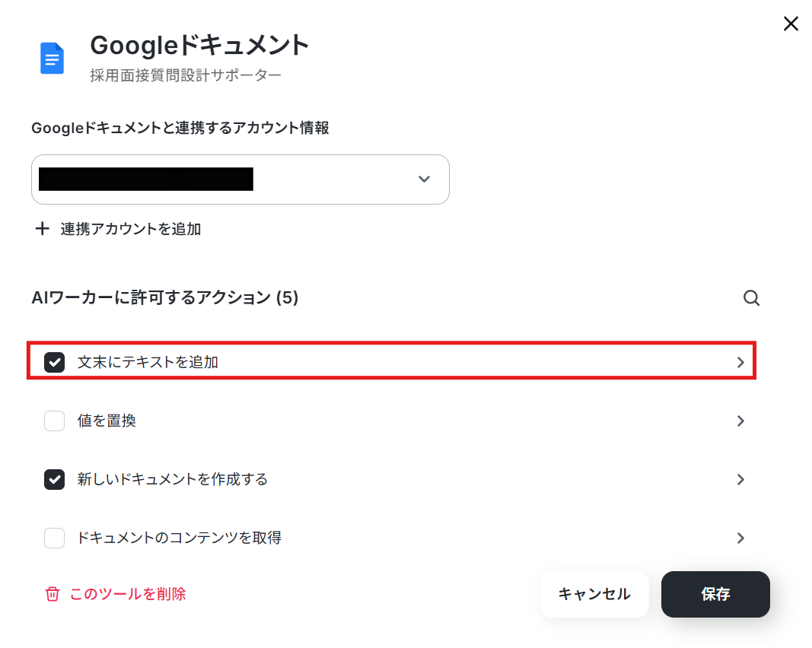Select the redacted account field
This screenshot has height=648, width=812.
pos(240,179)
